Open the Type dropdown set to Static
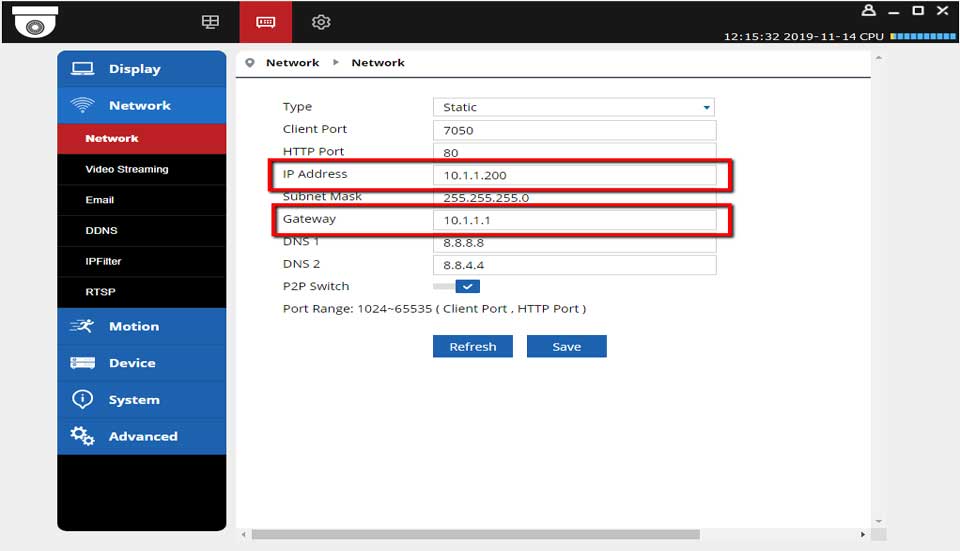The width and height of the screenshot is (960, 551). pos(574,107)
